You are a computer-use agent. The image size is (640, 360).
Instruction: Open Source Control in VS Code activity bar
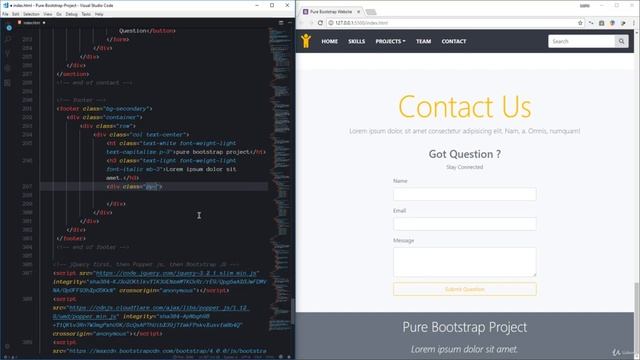tap(8, 53)
